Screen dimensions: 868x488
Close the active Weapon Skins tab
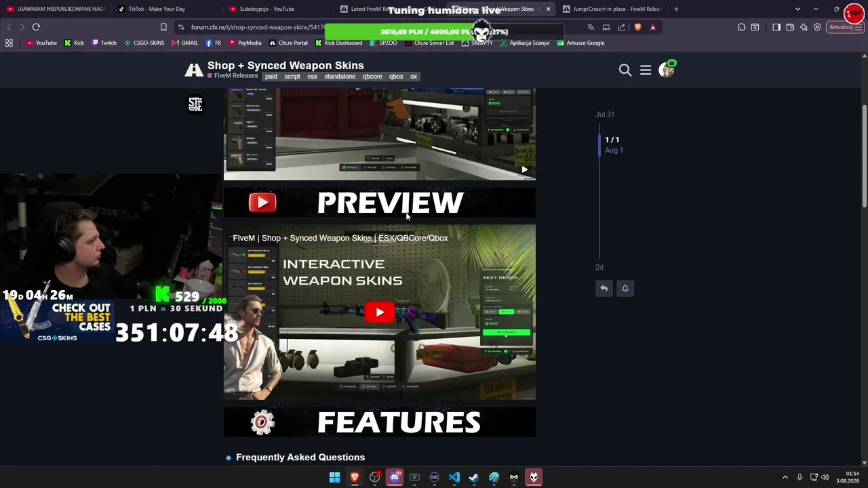pos(548,9)
